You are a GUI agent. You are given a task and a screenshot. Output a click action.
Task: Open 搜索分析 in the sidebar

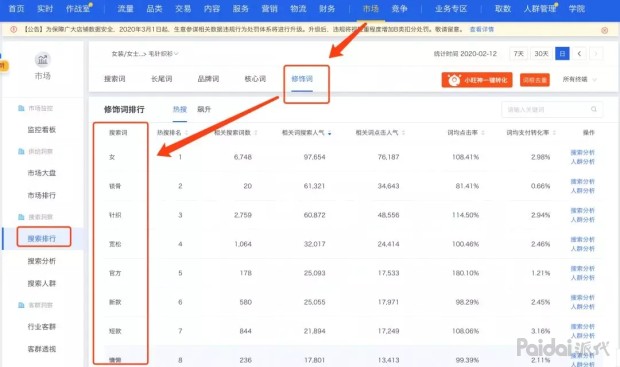pos(42,261)
